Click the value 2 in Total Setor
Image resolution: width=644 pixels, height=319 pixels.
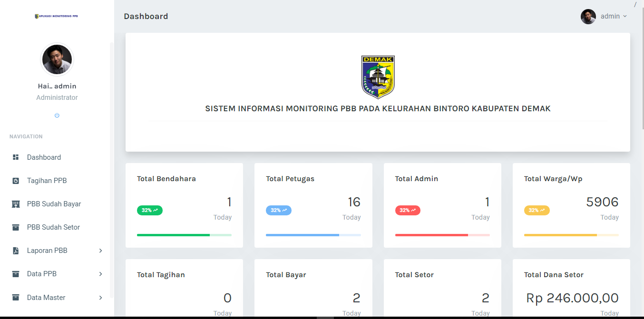[486, 298]
